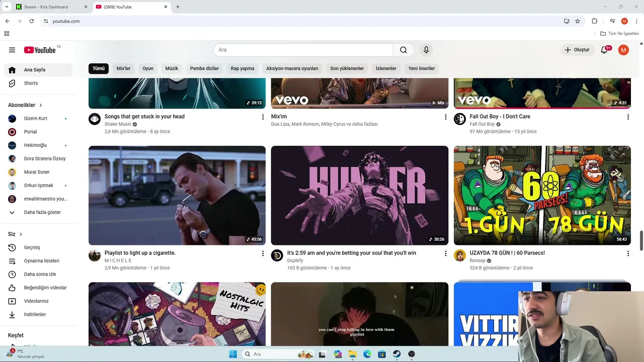Open Ana Sayfa in the sidebar
The width and height of the screenshot is (644, 362).
38,70
